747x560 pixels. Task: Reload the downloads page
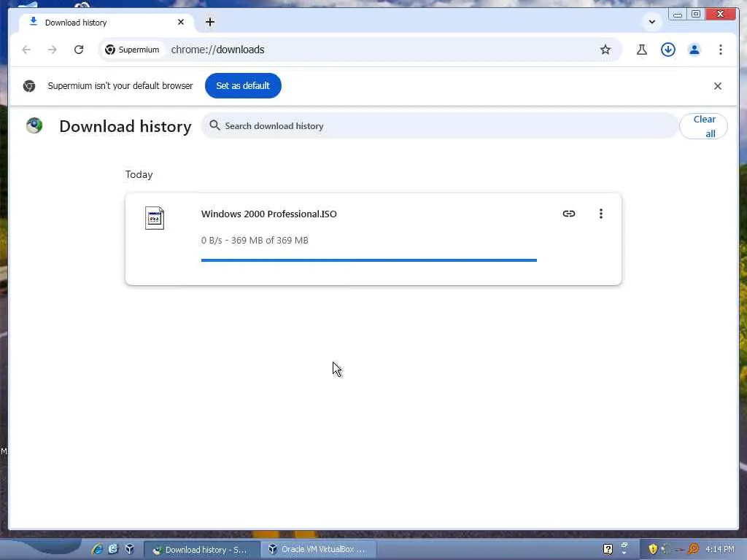79,50
